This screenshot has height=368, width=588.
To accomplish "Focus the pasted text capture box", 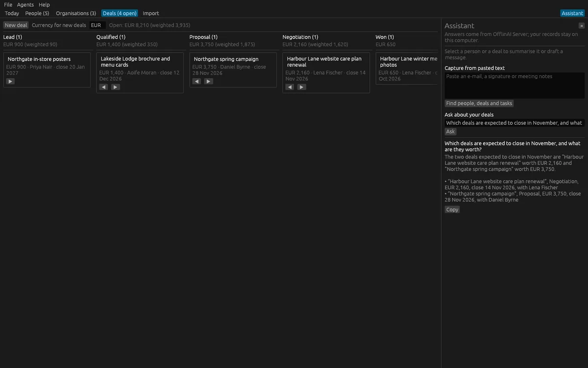I will (514, 85).
